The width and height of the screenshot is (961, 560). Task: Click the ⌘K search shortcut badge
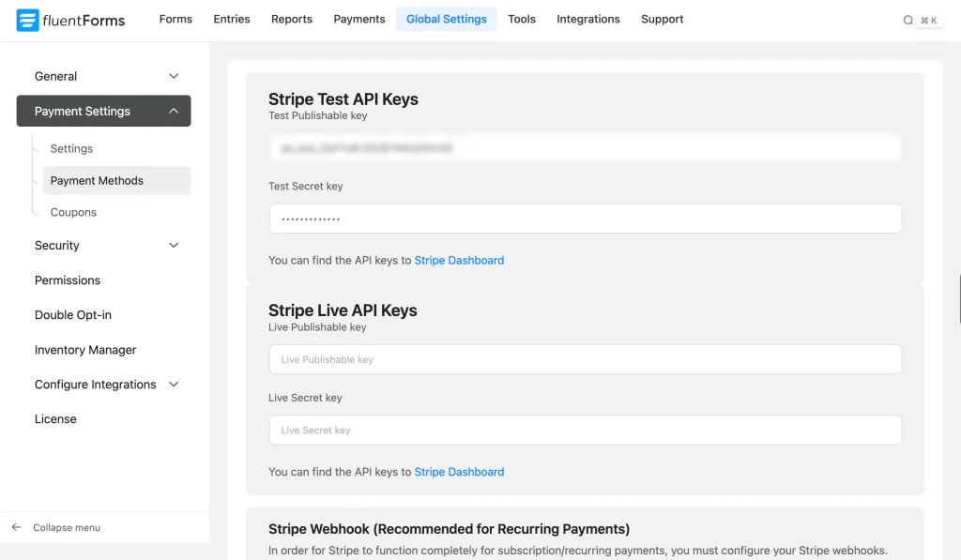(x=929, y=21)
